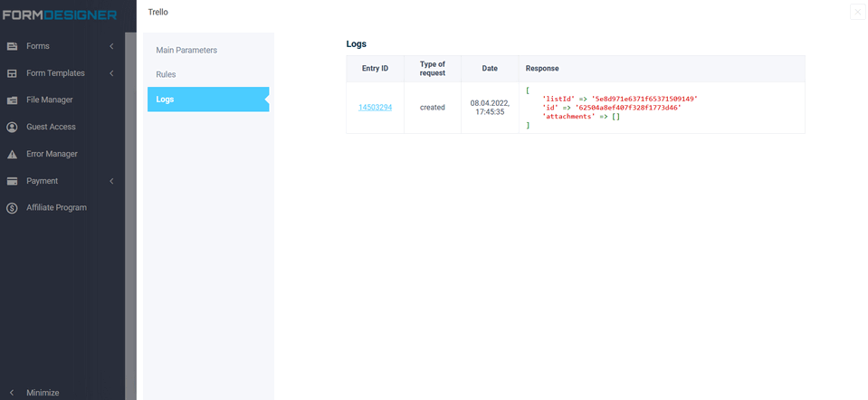Expand the Forms submenu chevron
The image size is (868, 400).
pos(111,46)
